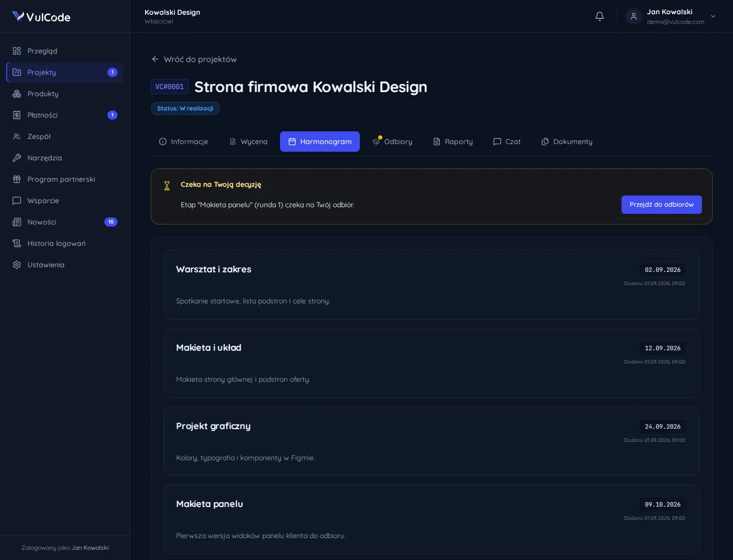This screenshot has width=733, height=560.
Task: Click the Historia logowań icon
Action: (17, 243)
